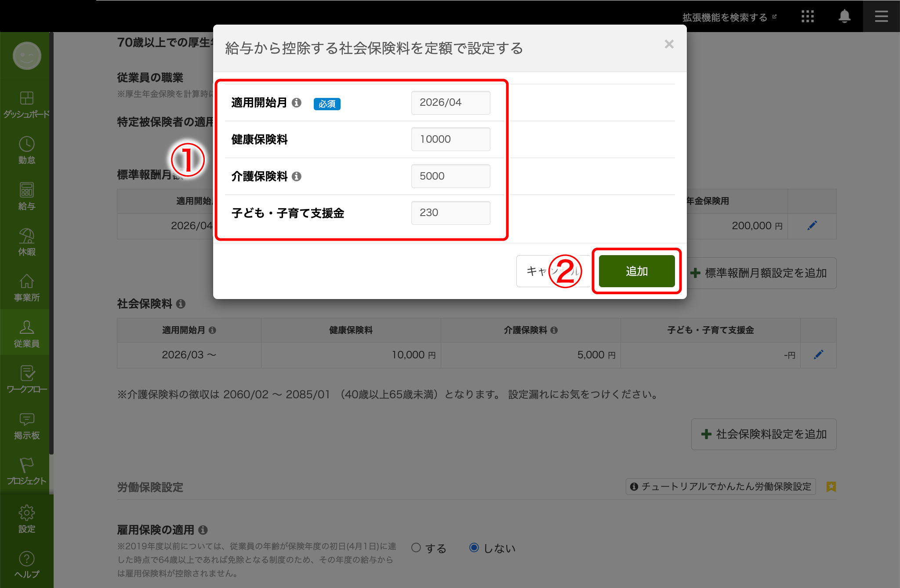Open the app grid launcher icon
The image size is (900, 588).
click(807, 17)
